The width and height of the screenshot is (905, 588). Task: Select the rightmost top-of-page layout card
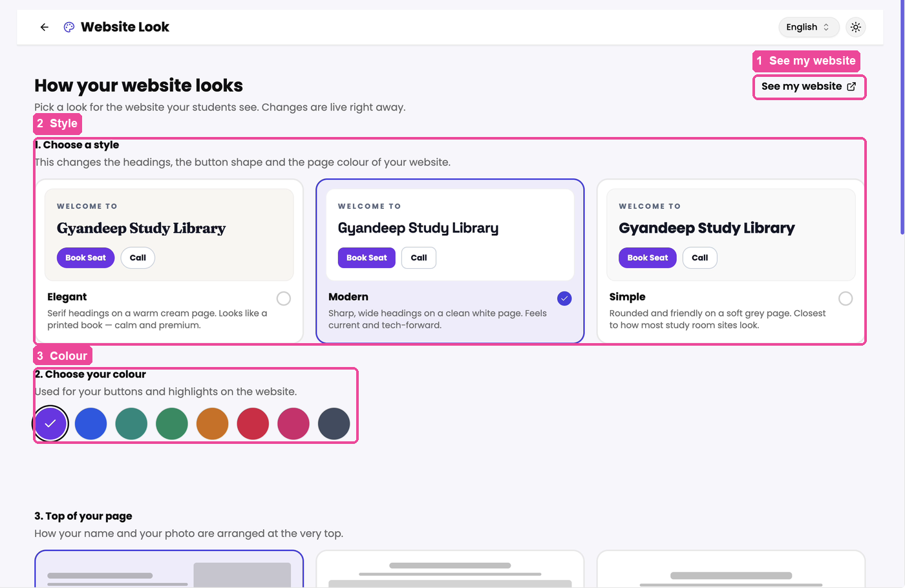coord(731,569)
